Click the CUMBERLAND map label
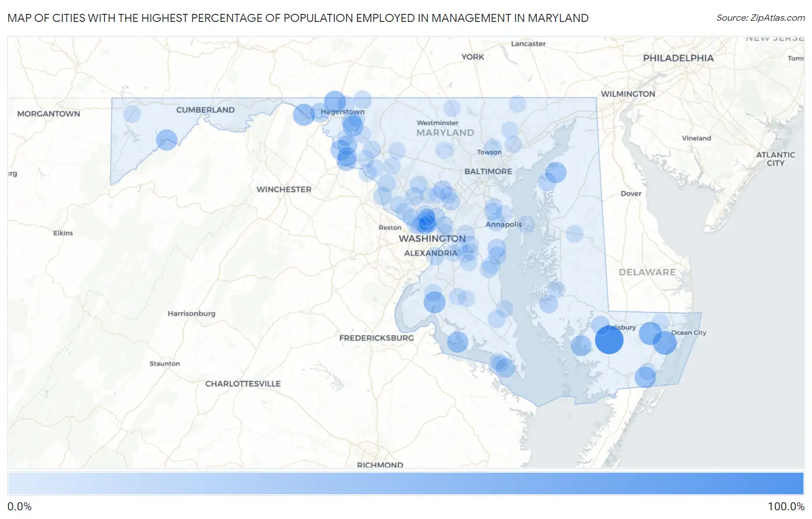This screenshot has height=519, width=812. pyautogui.click(x=205, y=110)
